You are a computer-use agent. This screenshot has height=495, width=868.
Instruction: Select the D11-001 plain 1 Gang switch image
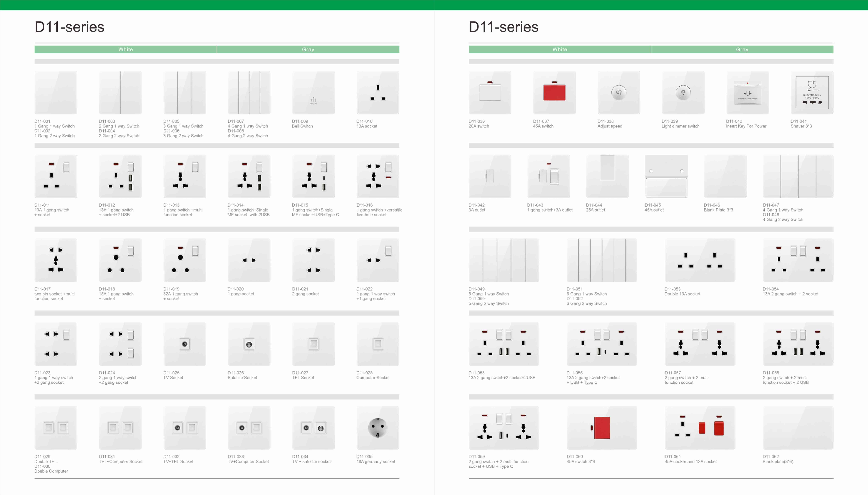point(56,92)
